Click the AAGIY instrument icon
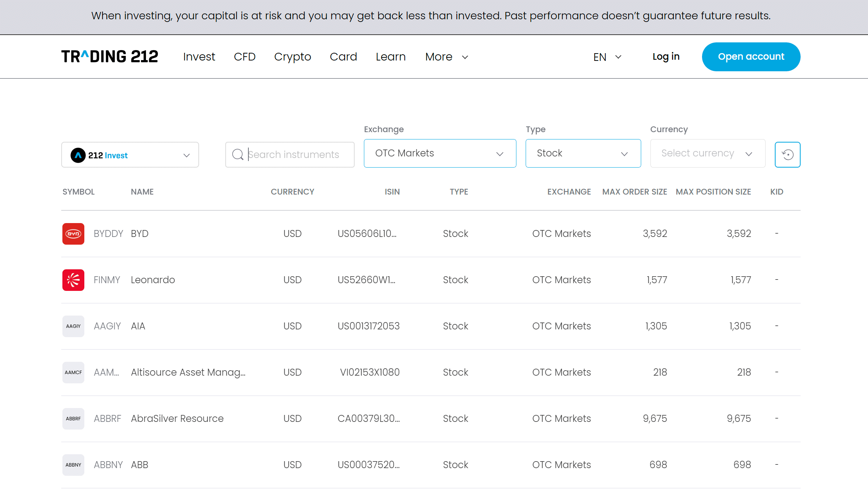868x497 pixels. coord(73,326)
